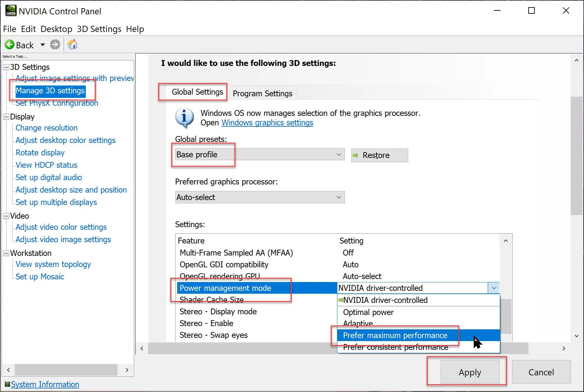Viewport: 584px width, 392px height.
Task: Click the information icon beside Windows OS notice
Action: click(x=184, y=118)
